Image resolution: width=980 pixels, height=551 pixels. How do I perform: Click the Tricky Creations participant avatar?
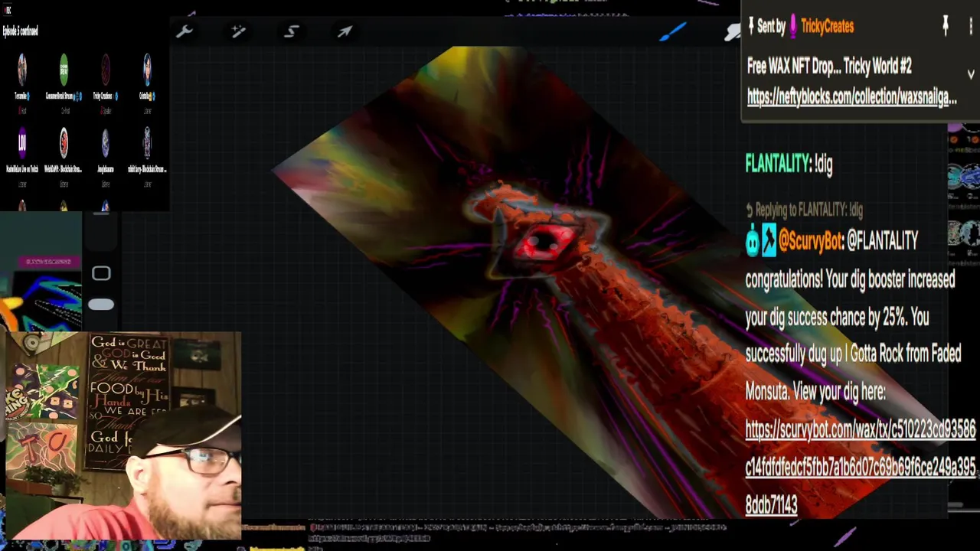105,70
